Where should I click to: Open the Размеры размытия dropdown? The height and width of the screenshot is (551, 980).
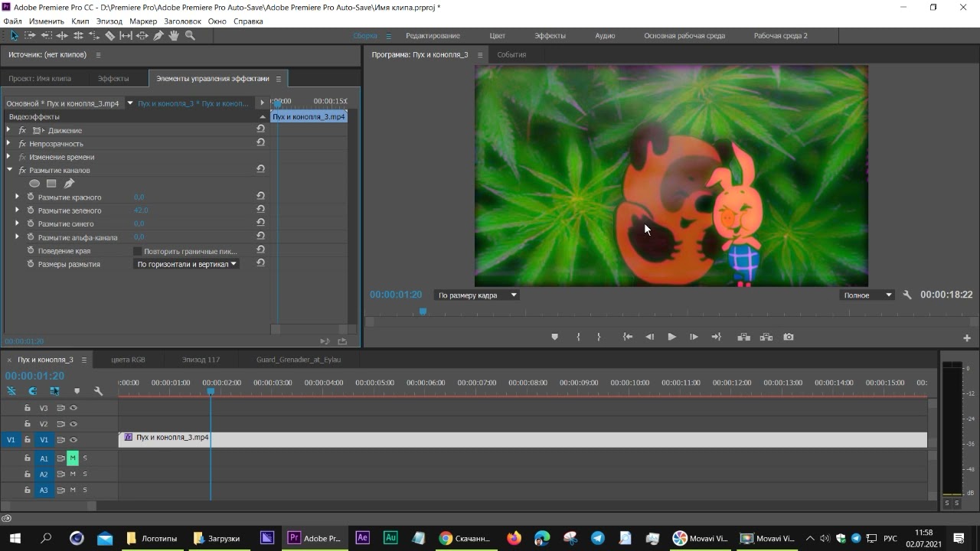(186, 264)
